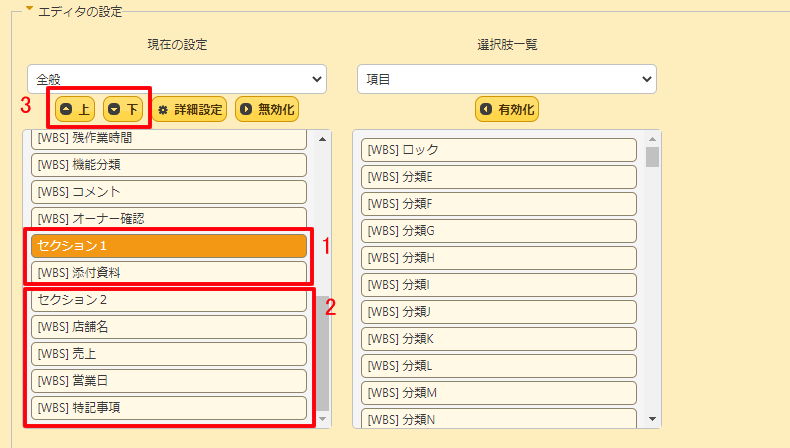
Task: Select [WBS] 特記事項 item
Action: (x=169, y=408)
